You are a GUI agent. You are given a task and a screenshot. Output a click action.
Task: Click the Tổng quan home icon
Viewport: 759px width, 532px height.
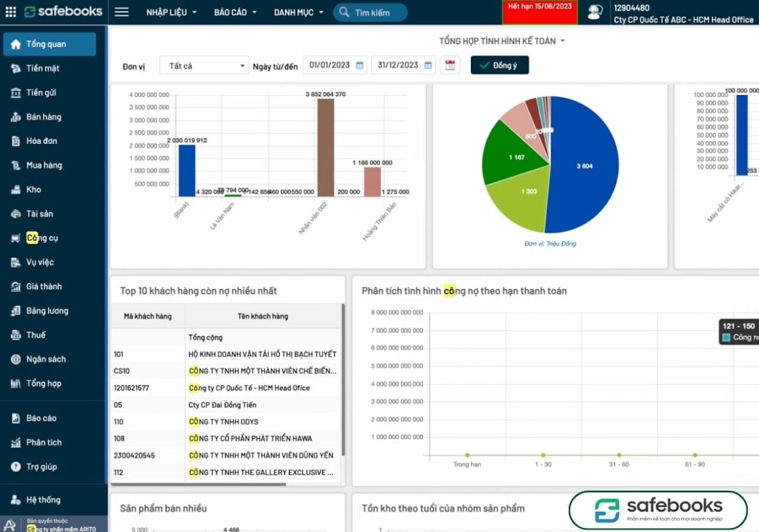click(16, 44)
